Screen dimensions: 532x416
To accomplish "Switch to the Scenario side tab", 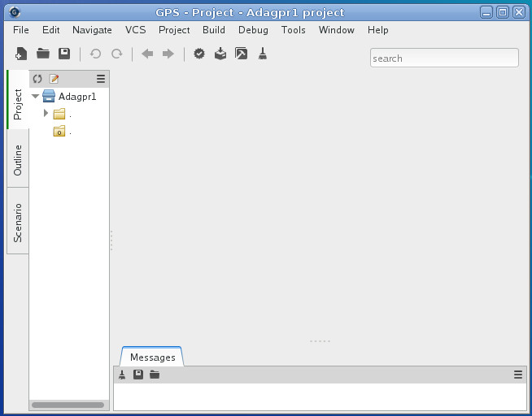I will [18, 221].
